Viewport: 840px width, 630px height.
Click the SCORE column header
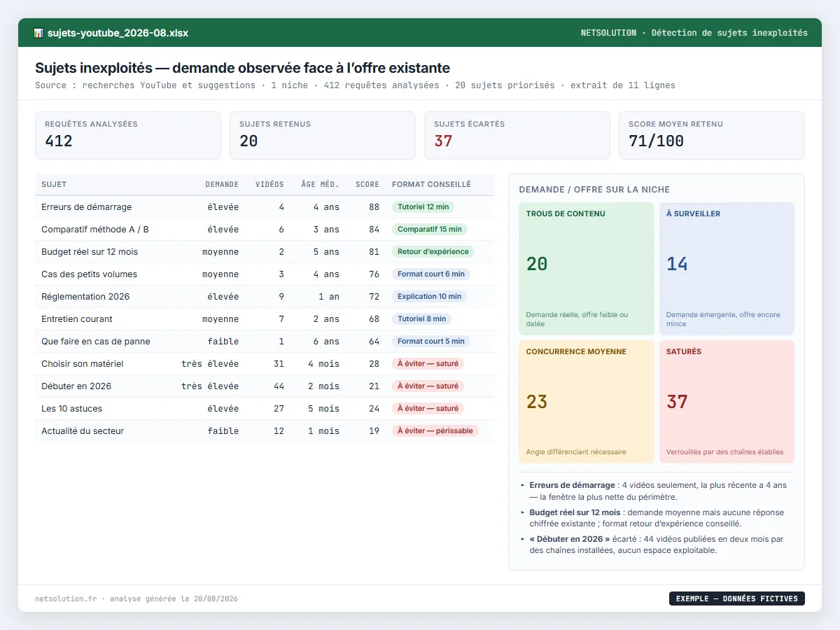367,185
